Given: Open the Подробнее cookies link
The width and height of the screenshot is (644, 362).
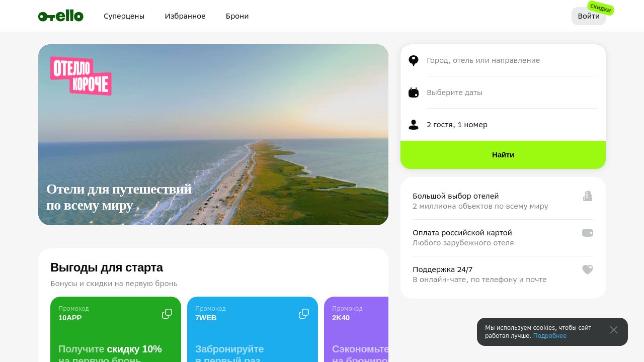Looking at the screenshot, I should 550,336.
